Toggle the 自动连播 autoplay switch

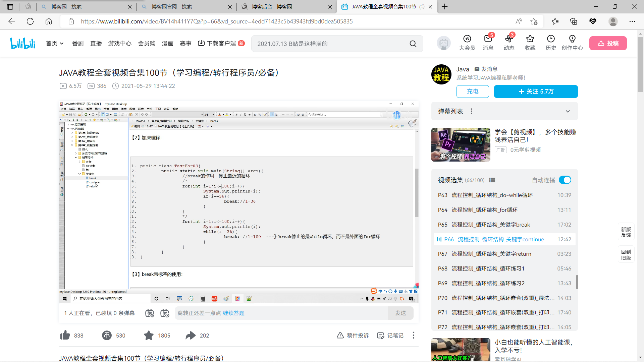565,180
